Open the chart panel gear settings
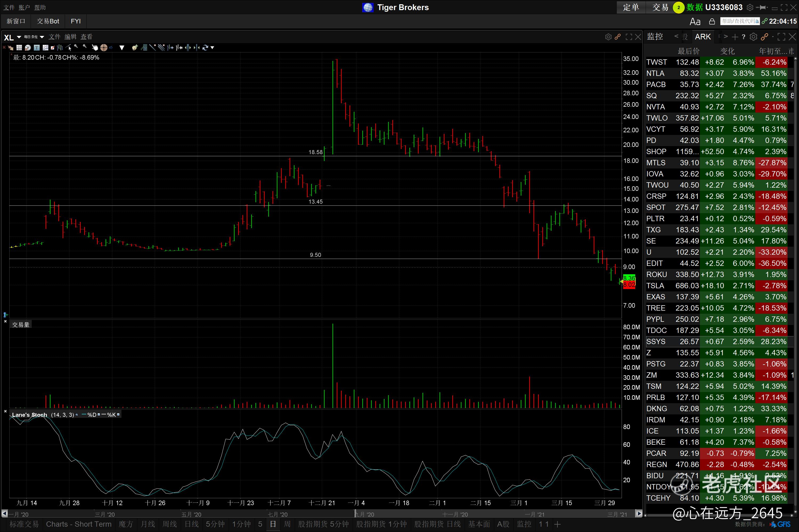Screen dimensions: 799x532 pos(609,37)
